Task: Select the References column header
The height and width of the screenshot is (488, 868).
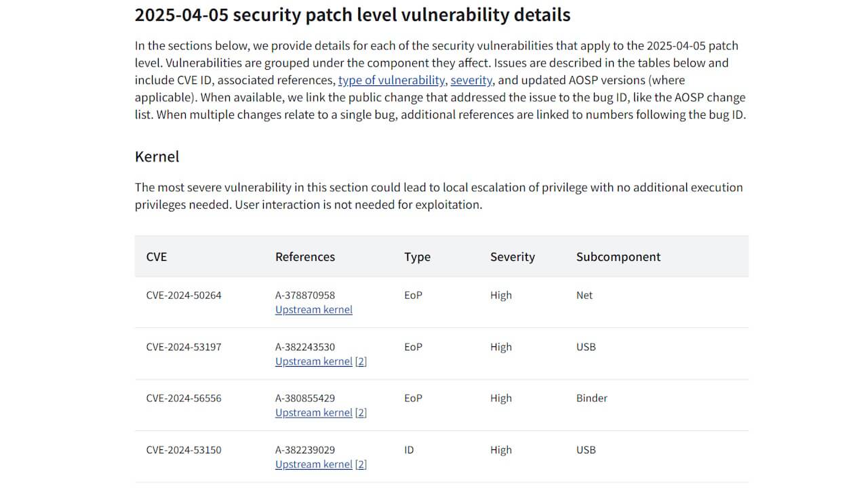Action: point(305,257)
